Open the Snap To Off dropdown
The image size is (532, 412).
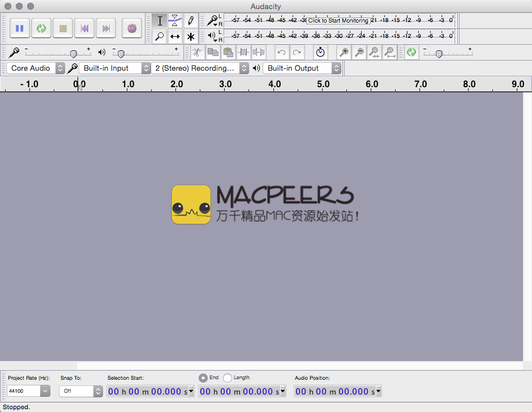[98, 391]
